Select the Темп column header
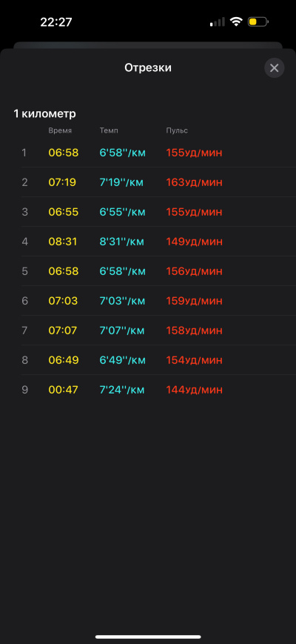The height and width of the screenshot is (644, 296). (x=109, y=130)
